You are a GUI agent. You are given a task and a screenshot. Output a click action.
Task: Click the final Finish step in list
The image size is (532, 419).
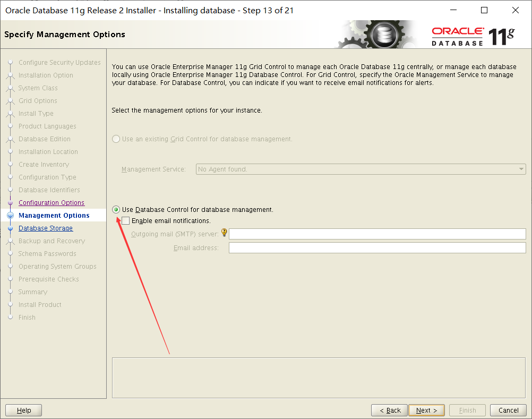point(27,317)
